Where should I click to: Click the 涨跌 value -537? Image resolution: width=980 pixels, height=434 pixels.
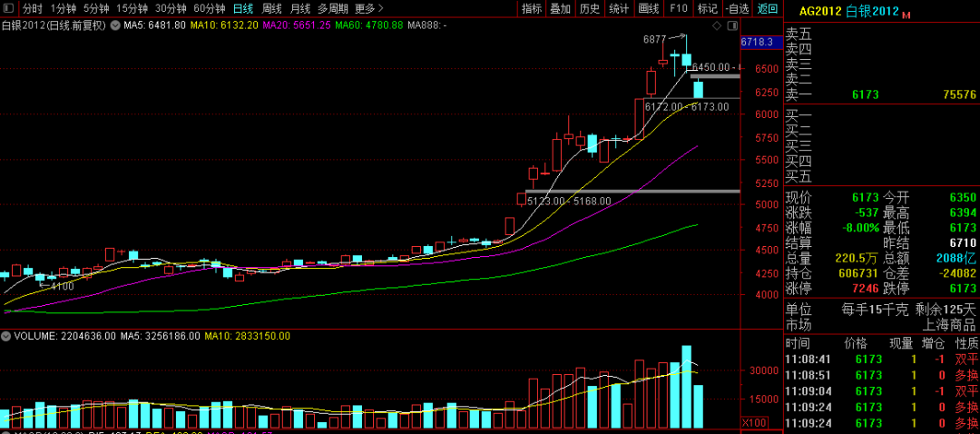point(866,212)
